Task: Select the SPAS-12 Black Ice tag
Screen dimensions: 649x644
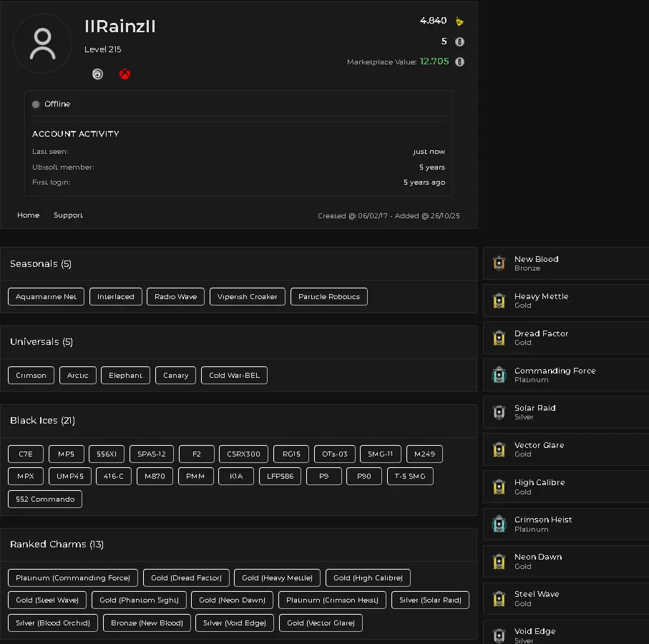Action: point(152,454)
